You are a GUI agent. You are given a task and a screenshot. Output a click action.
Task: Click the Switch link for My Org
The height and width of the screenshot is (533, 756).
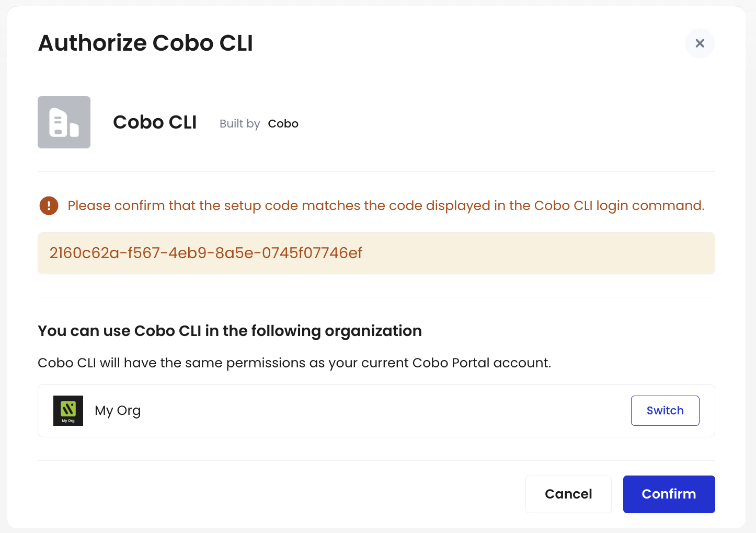(665, 411)
